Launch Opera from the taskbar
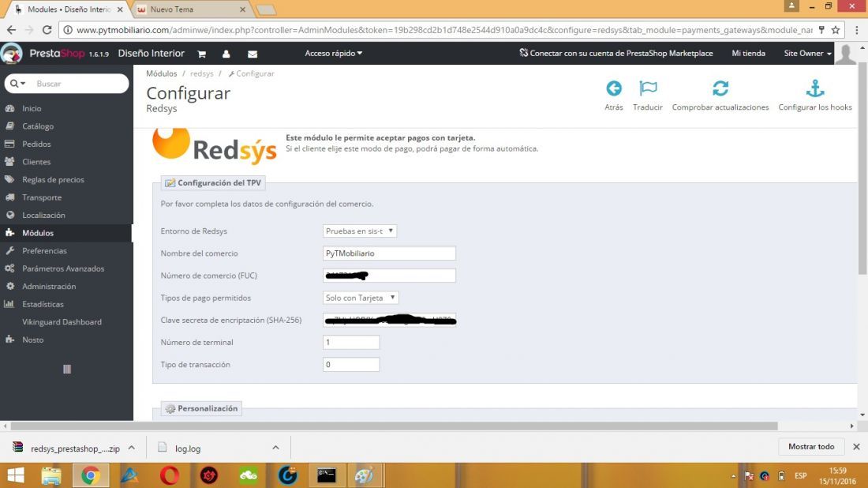Viewport: 868px width, 488px height. click(170, 475)
